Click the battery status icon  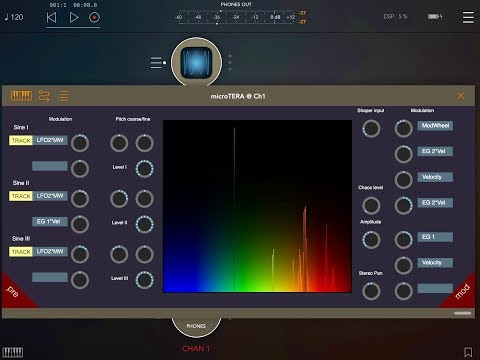pos(435,16)
